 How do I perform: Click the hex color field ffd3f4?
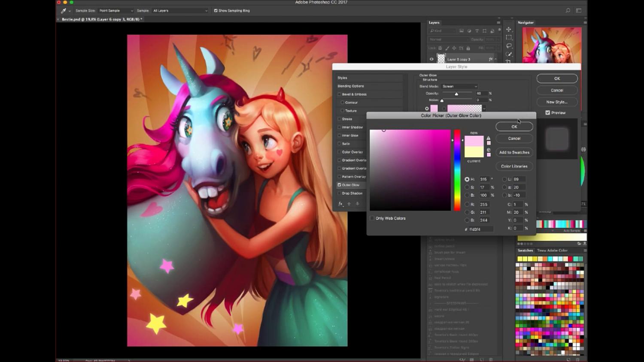pos(481,229)
